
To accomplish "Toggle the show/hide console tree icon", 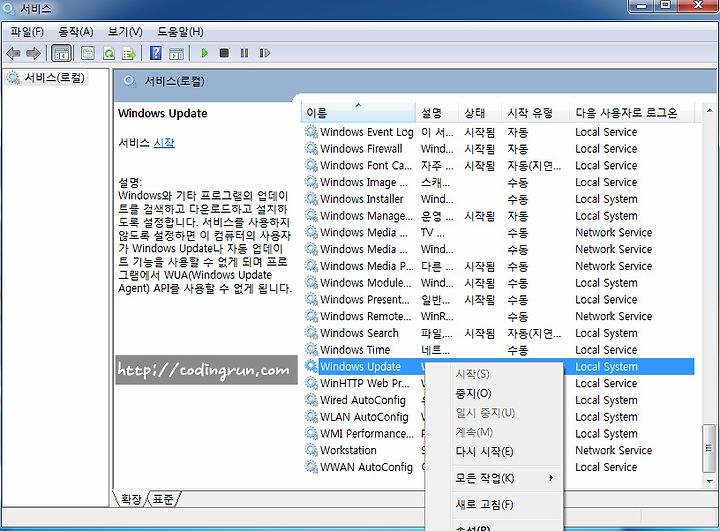I will point(62,53).
